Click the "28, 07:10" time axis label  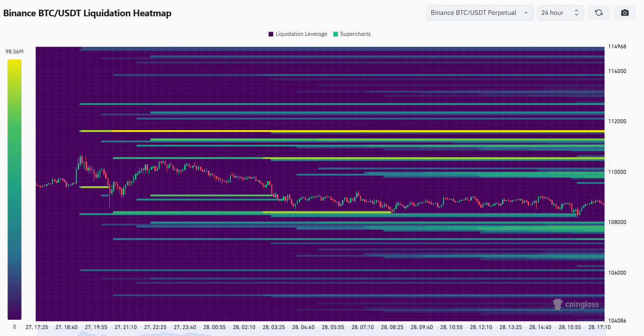[363, 327]
